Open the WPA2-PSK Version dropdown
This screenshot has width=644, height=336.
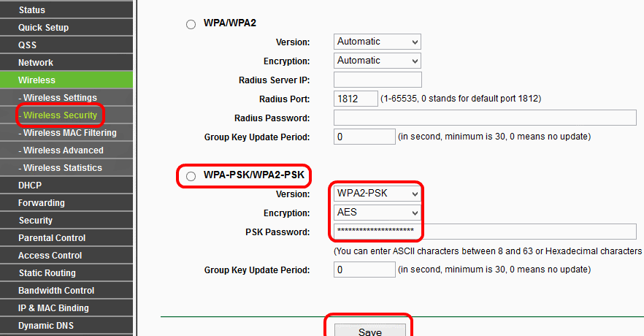coord(377,194)
